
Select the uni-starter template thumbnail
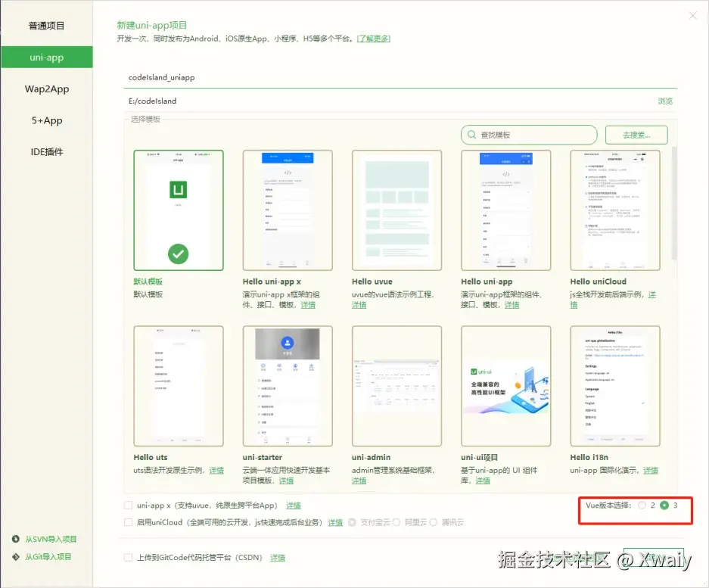[288, 386]
